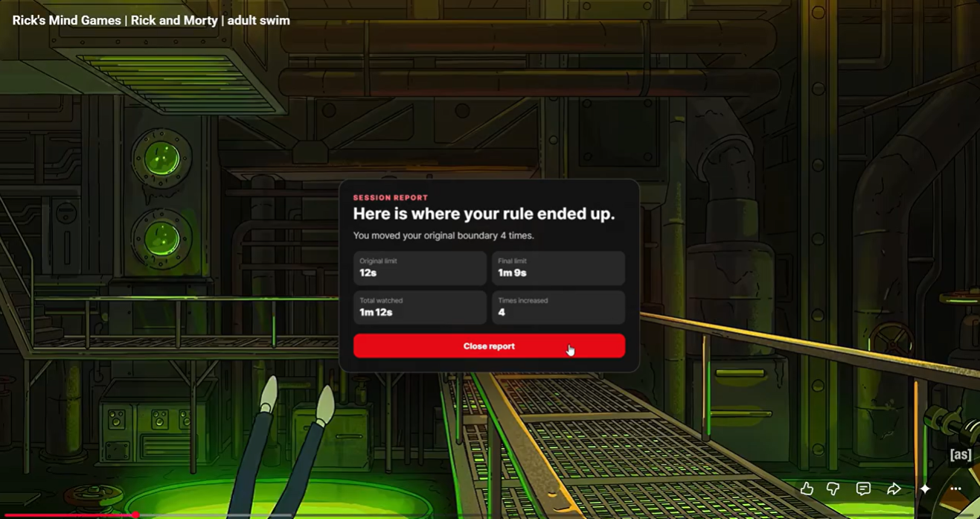Open the comments icon
Screen dimensions: 980x519
pyautogui.click(x=863, y=488)
